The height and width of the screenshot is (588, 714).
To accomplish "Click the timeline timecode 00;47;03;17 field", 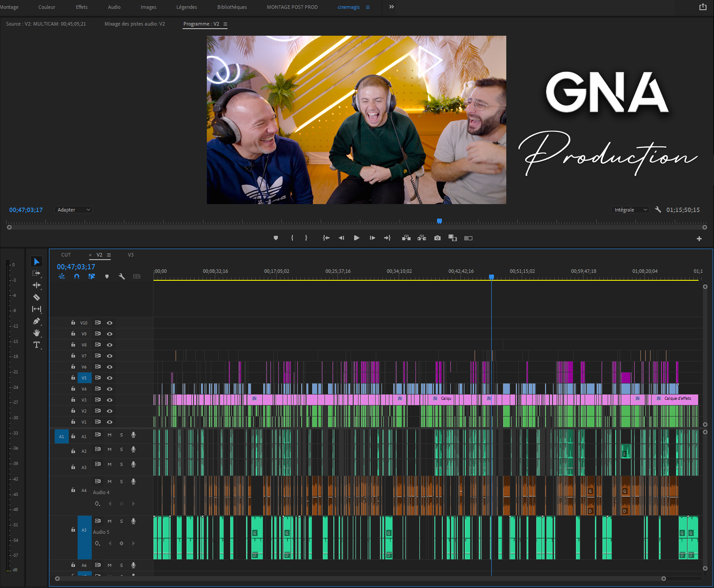I will (76, 267).
